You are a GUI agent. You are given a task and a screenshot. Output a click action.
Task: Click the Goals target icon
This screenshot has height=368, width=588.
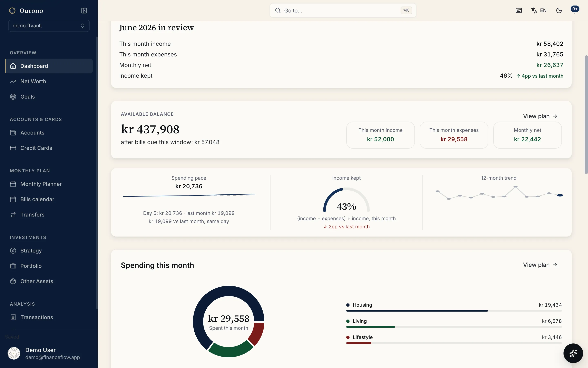pyautogui.click(x=13, y=96)
